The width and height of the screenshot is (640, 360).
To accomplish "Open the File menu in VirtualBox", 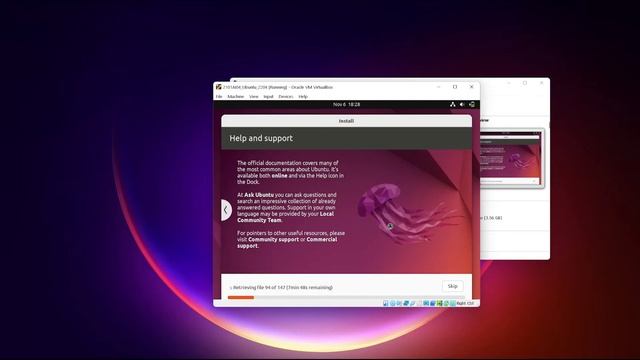I will pos(219,97).
